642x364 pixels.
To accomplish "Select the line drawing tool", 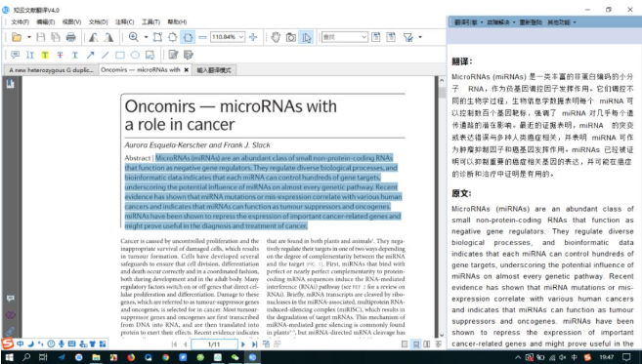I will coord(106,55).
